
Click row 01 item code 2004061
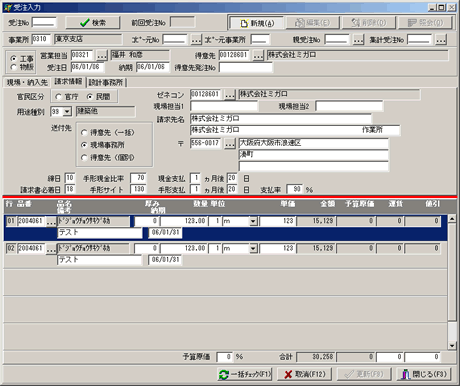coord(31,221)
